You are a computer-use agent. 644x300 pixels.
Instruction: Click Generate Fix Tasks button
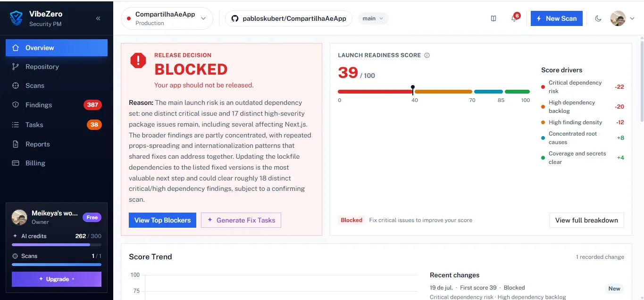tap(241, 220)
